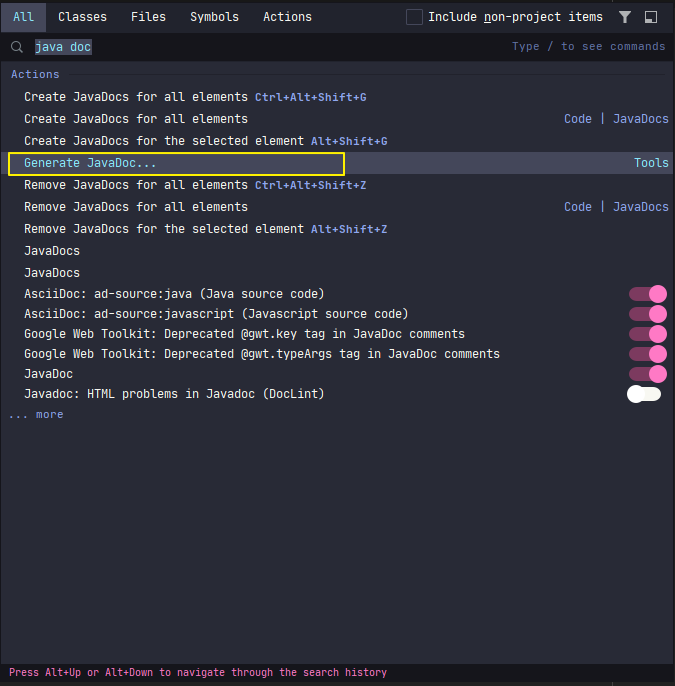
Task: Switch to the Symbols tab
Action: tap(214, 17)
